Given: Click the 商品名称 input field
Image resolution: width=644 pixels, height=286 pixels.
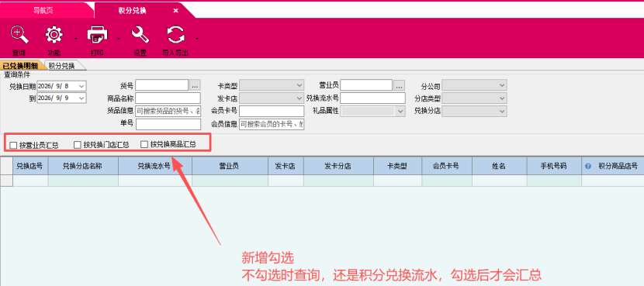Looking at the screenshot, I should click(168, 98).
